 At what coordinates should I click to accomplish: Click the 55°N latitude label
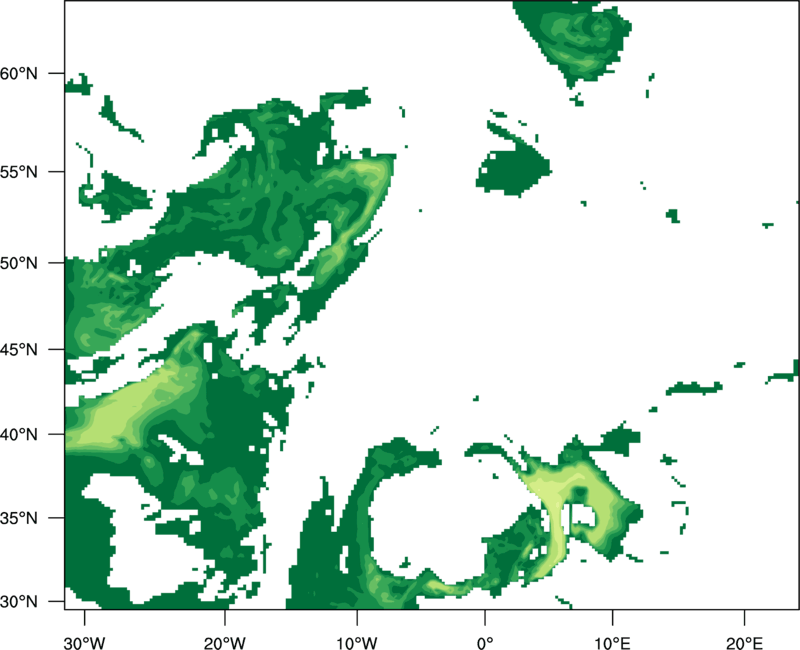tap(19, 172)
